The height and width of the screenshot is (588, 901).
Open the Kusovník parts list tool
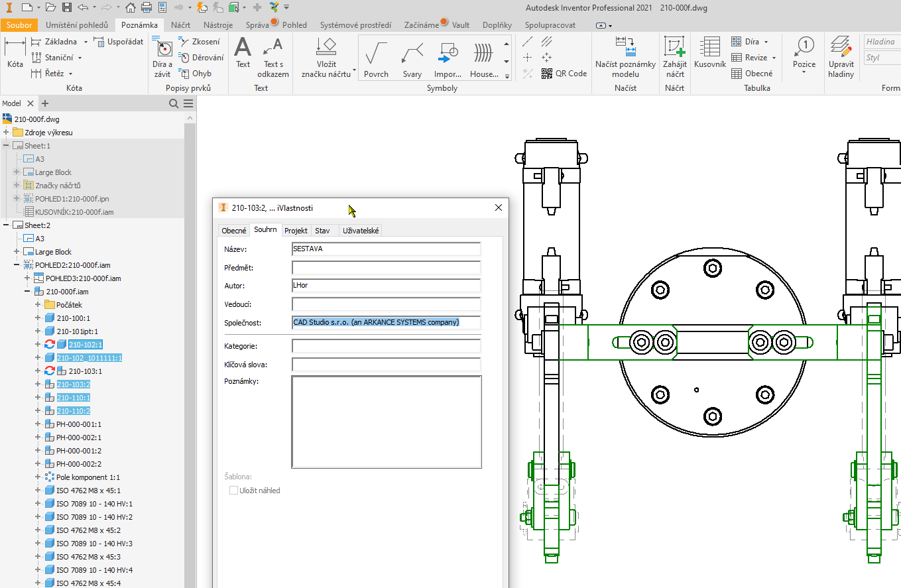(709, 57)
